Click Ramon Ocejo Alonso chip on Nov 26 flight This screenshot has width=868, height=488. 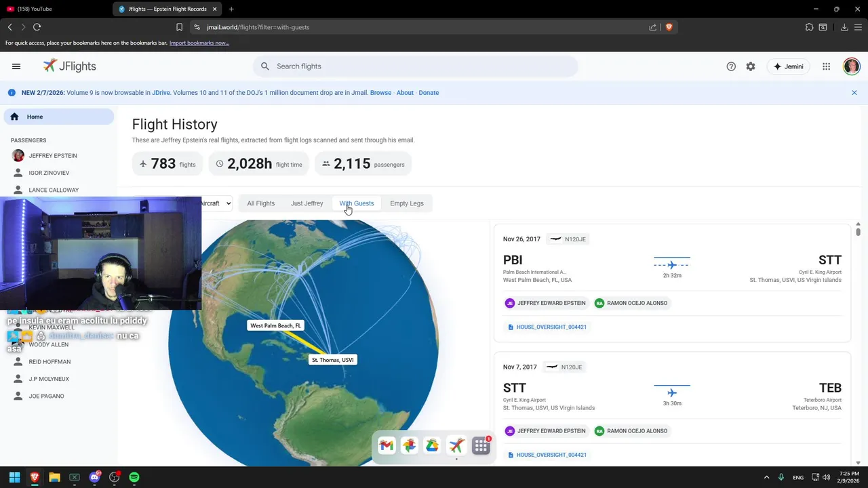[631, 303]
